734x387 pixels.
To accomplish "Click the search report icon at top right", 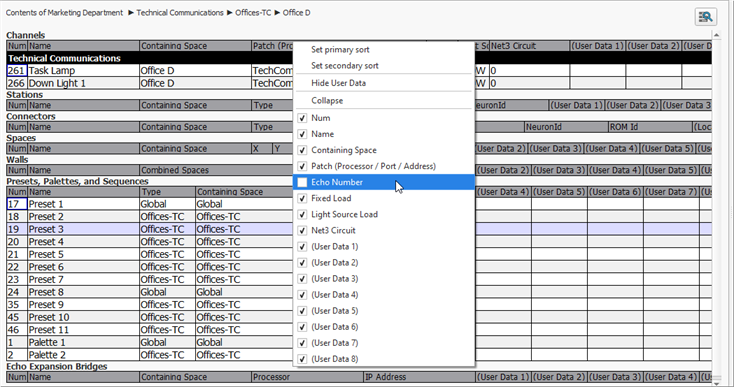I will [705, 17].
